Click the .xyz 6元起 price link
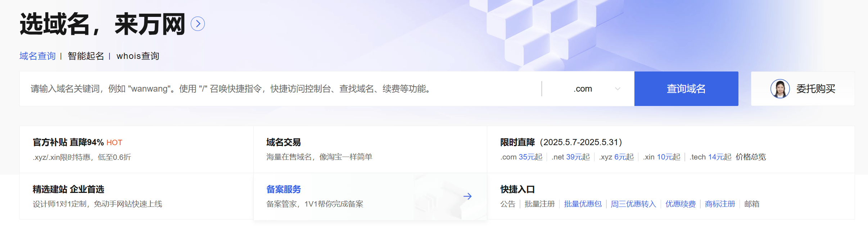Image resolution: width=868 pixels, height=236 pixels. pyautogui.click(x=616, y=157)
